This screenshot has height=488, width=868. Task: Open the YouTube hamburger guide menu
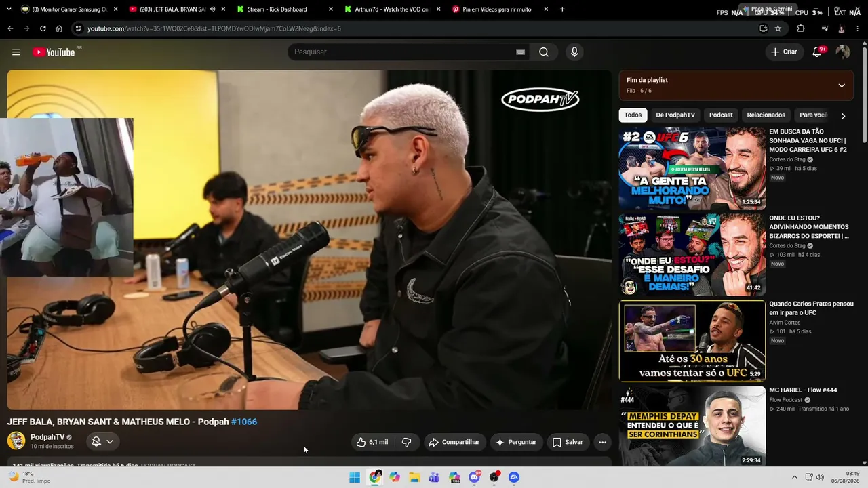[x=16, y=52]
